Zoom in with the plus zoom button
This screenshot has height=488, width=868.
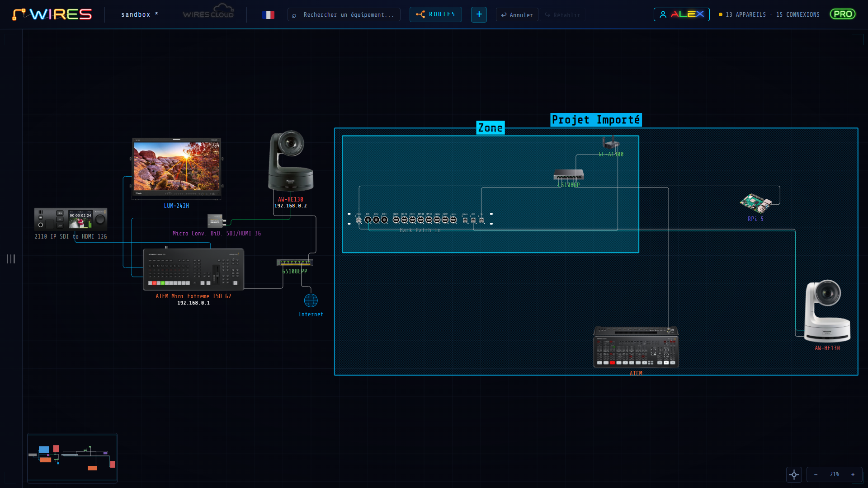click(853, 474)
